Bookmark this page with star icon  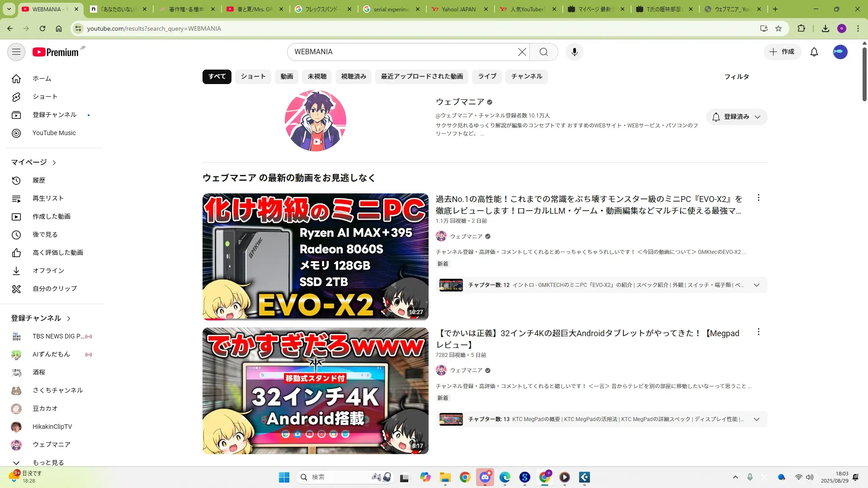(x=778, y=28)
